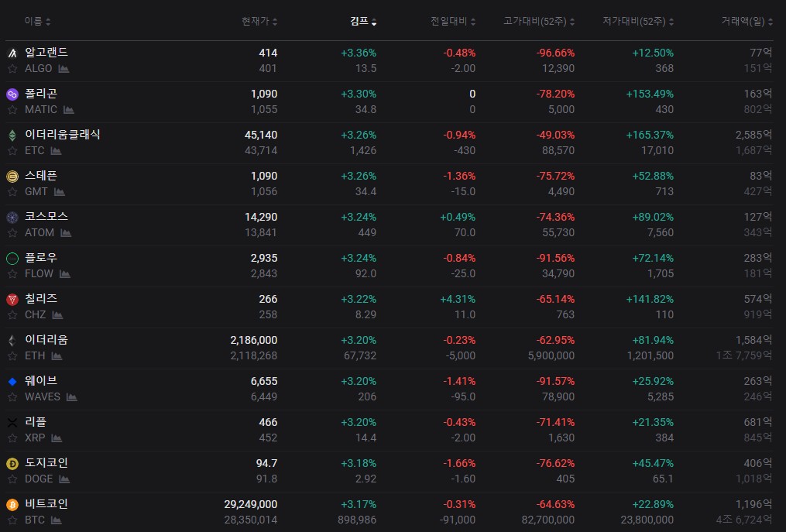Open the ATOM chart icon
The height and width of the screenshot is (532, 786).
click(x=66, y=233)
